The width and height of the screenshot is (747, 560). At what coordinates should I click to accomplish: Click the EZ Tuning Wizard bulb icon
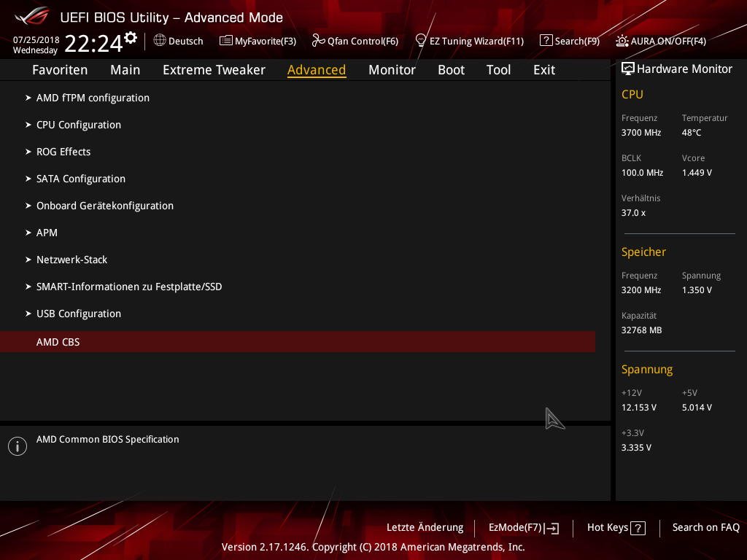click(421, 41)
